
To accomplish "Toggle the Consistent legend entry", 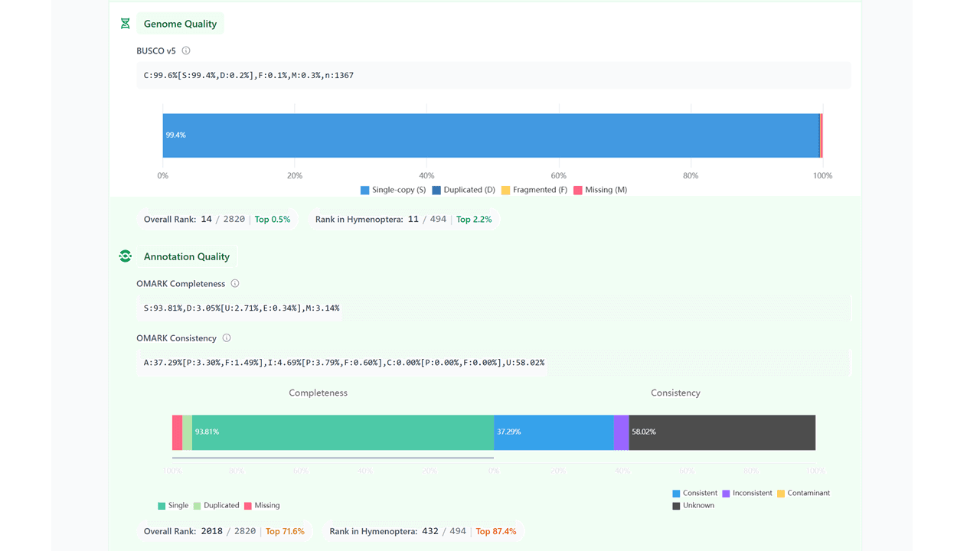I will [694, 494].
